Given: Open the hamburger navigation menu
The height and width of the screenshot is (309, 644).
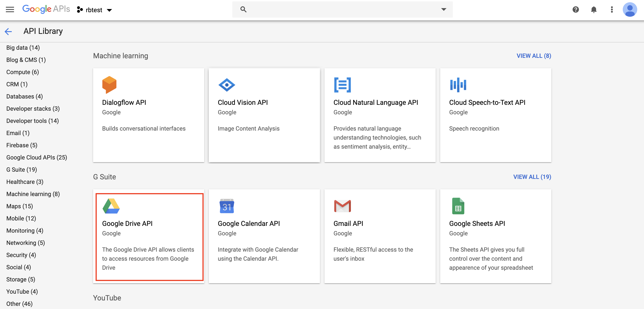Looking at the screenshot, I should [x=10, y=9].
